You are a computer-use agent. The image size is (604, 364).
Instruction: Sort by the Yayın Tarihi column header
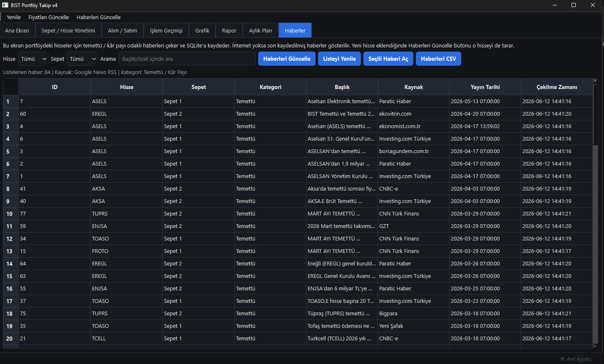click(485, 87)
